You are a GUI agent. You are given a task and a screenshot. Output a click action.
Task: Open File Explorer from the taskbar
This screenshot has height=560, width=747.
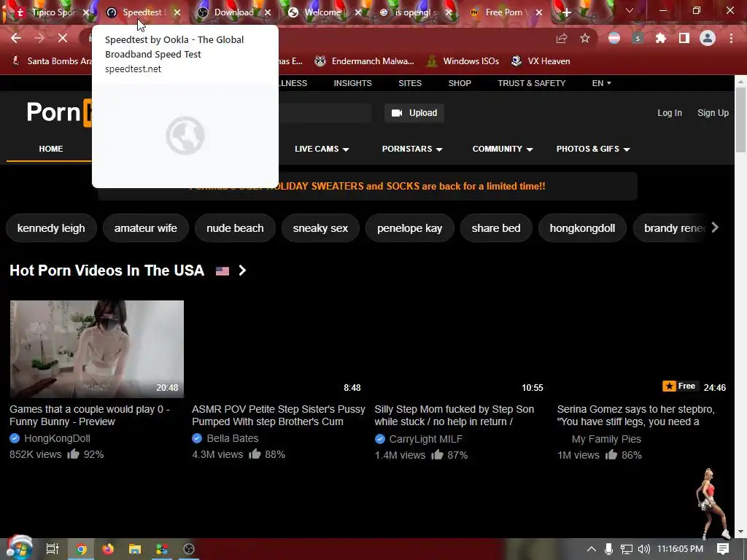(x=135, y=549)
